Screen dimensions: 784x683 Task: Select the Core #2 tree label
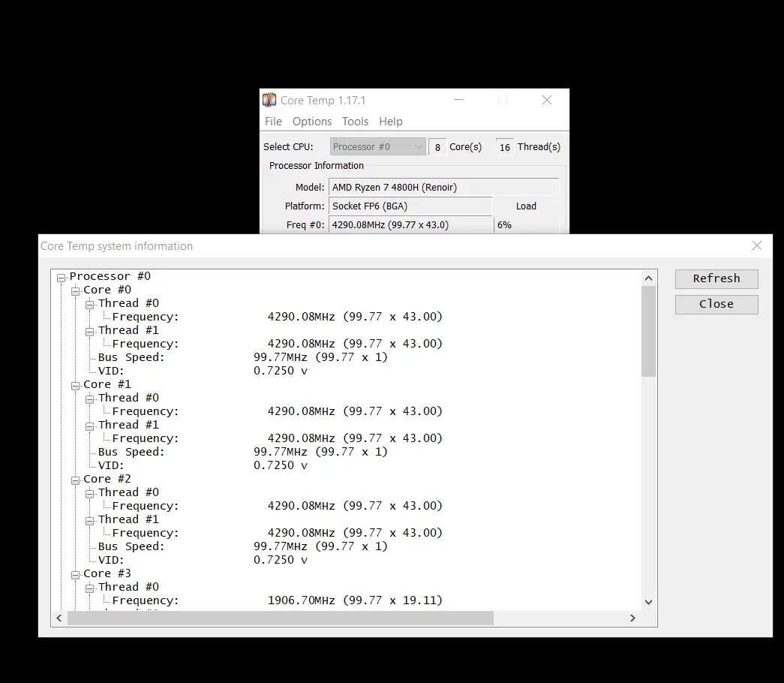107,479
